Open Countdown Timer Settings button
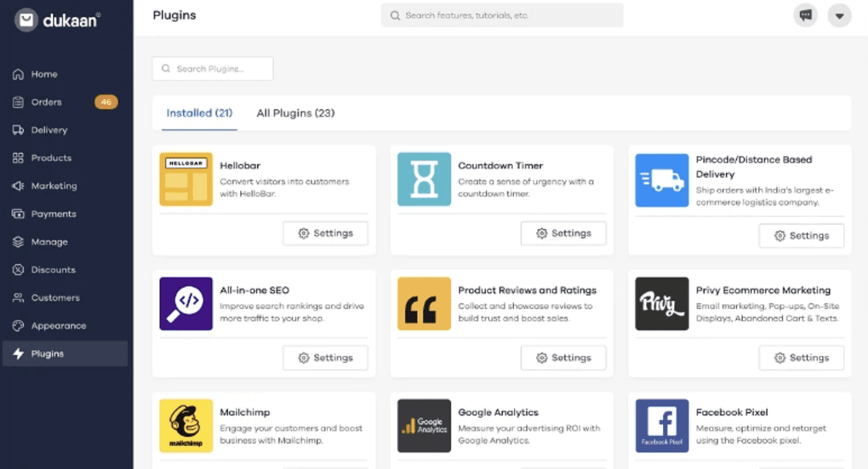Screen dimensions: 868x469 [563, 233]
